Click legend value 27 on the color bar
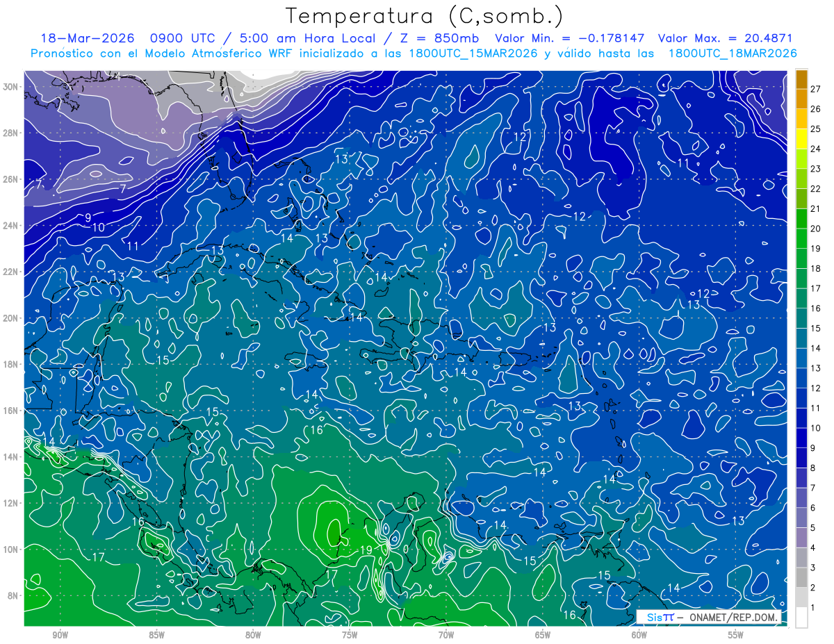This screenshot has height=644, width=834. click(816, 88)
